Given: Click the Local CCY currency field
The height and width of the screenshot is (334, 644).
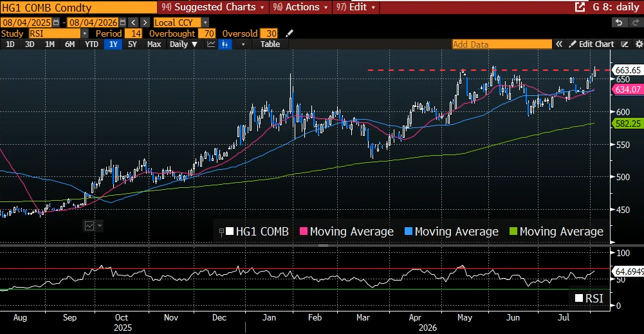Looking at the screenshot, I should coord(178,23).
